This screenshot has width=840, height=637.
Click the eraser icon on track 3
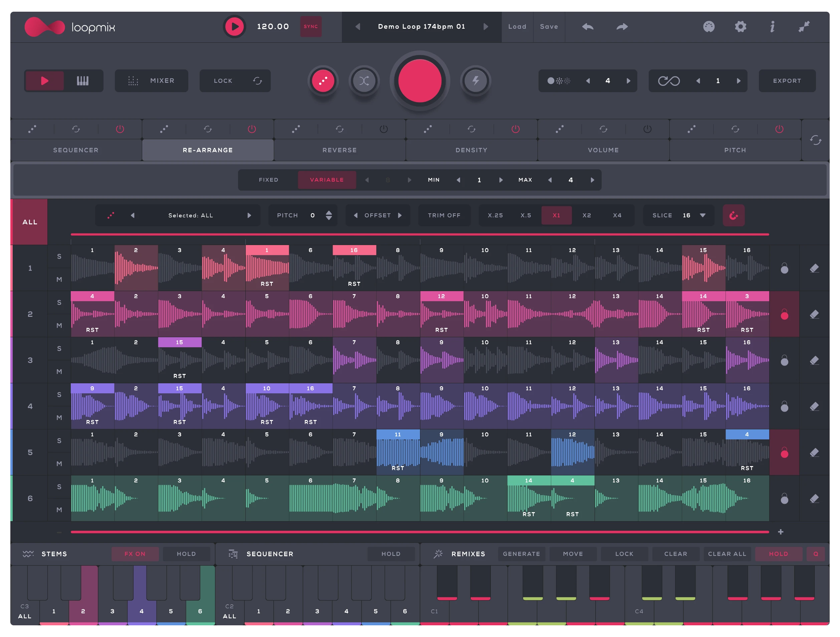click(814, 360)
